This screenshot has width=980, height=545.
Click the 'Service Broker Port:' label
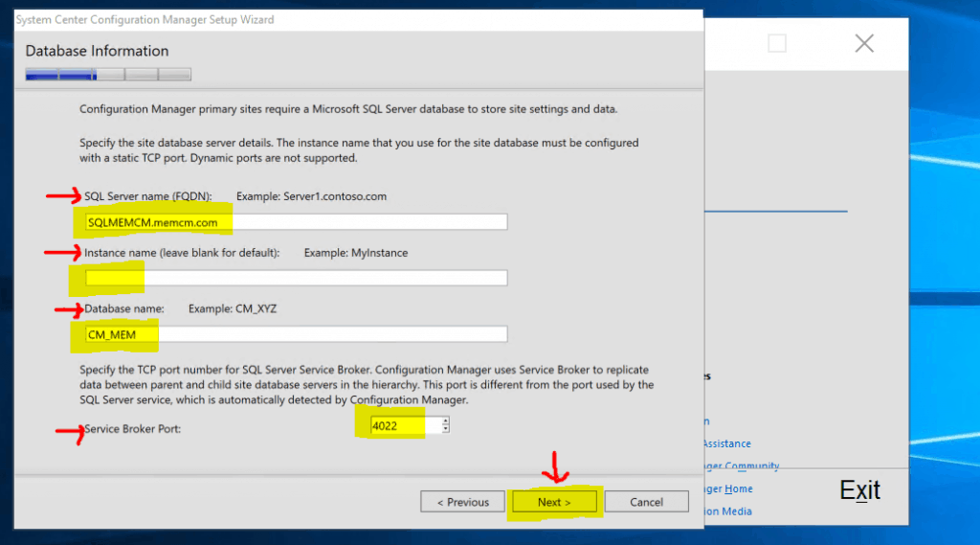pyautogui.click(x=132, y=428)
